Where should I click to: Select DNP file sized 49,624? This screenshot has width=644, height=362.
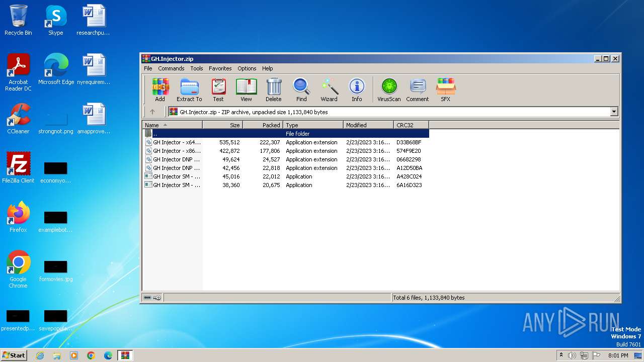pos(286,159)
